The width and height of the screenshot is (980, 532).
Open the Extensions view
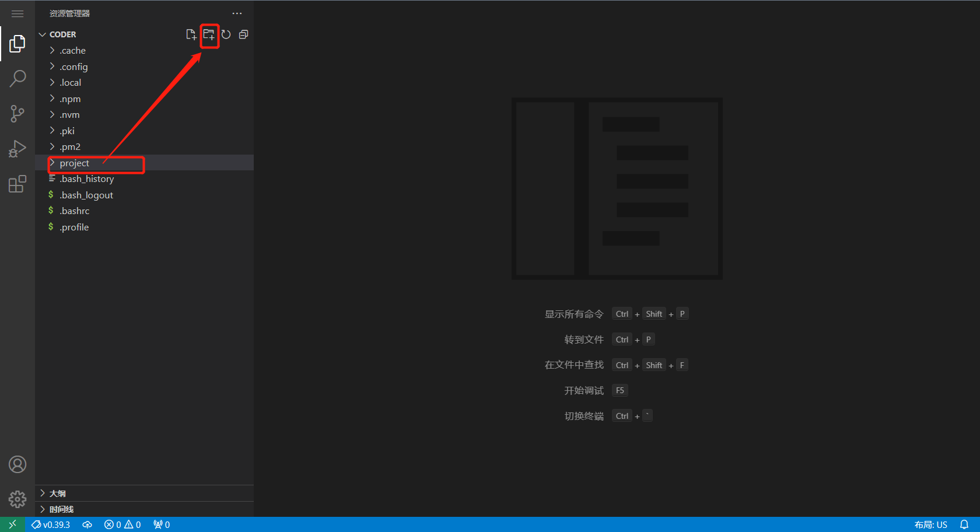click(x=17, y=184)
